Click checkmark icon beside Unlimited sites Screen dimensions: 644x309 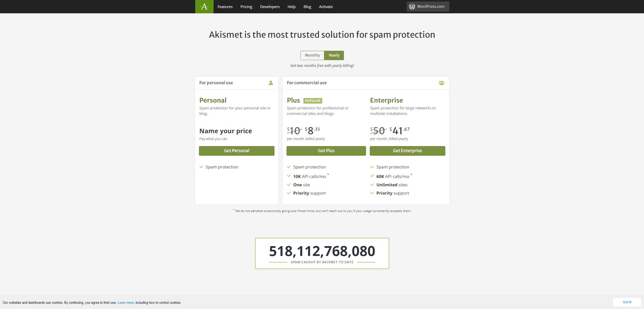pyautogui.click(x=372, y=185)
